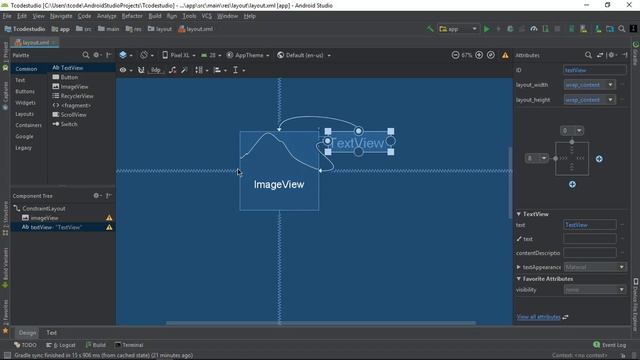
Task: Zoom out the design surface
Action: (455, 55)
